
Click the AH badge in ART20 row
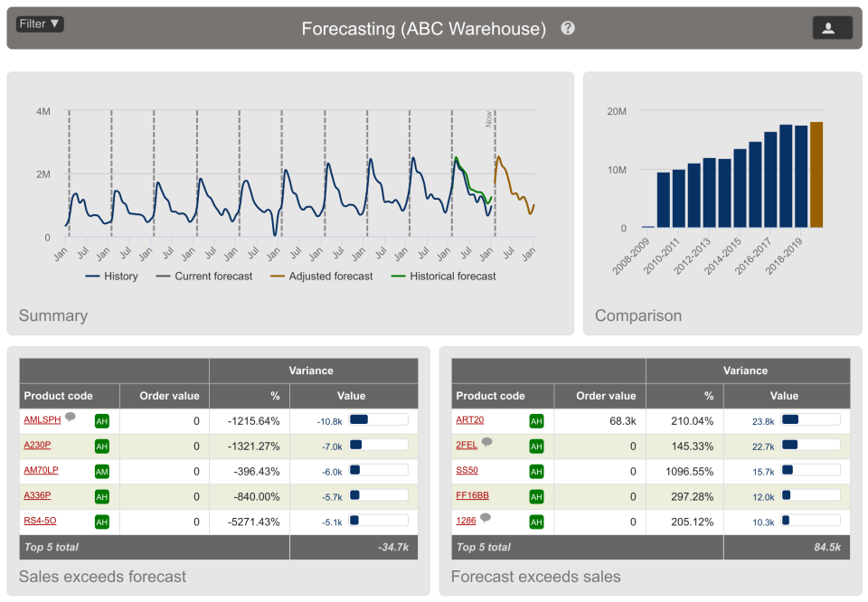click(x=536, y=421)
